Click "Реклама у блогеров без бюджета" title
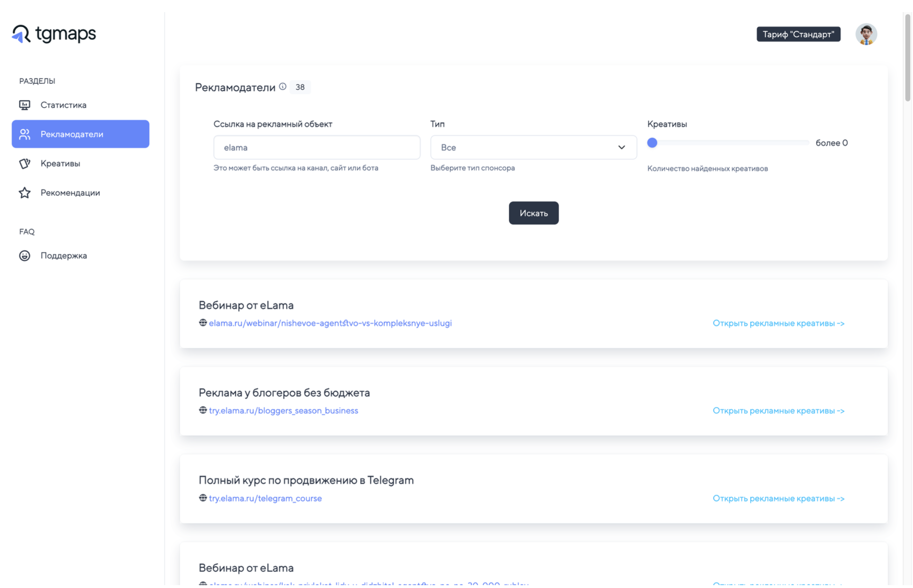 [x=284, y=393]
